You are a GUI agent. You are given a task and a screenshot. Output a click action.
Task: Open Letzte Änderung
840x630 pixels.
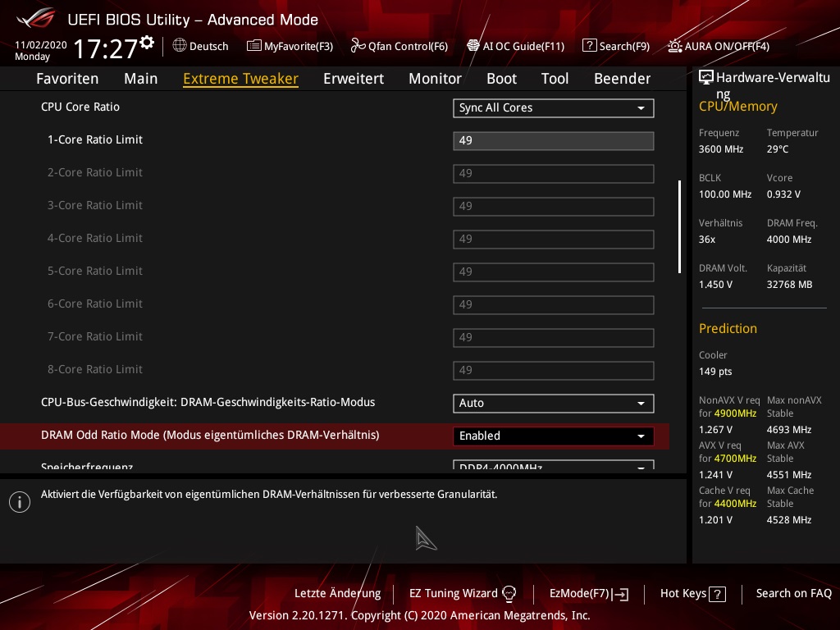pyautogui.click(x=337, y=593)
